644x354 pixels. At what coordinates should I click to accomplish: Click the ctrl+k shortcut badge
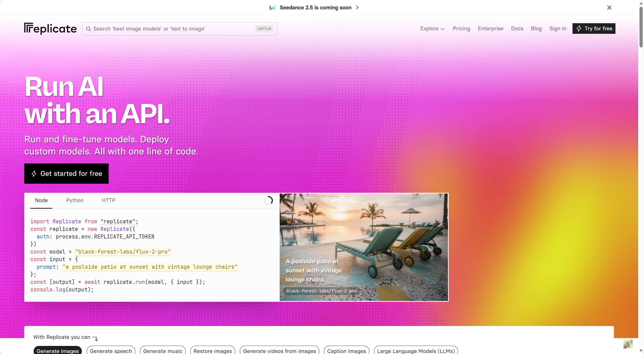pos(264,29)
